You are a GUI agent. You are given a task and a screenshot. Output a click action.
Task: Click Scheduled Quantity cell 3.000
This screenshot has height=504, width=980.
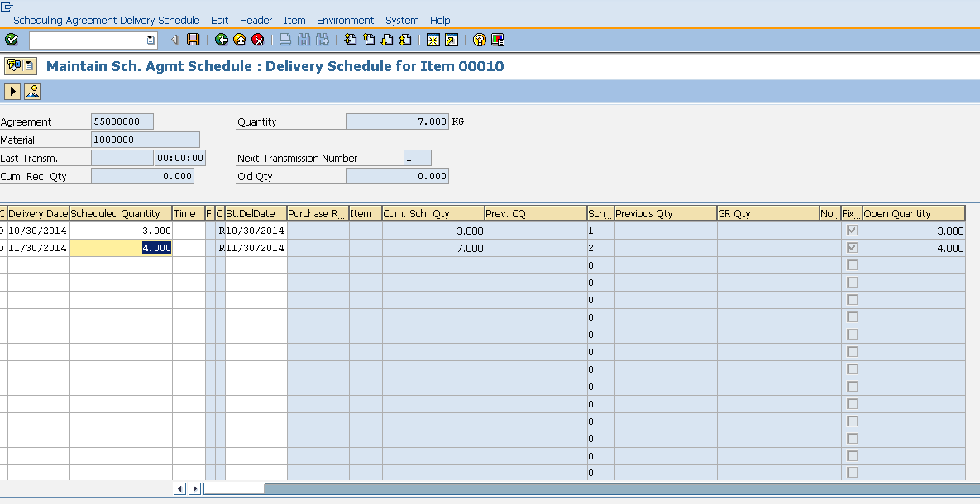click(x=121, y=231)
